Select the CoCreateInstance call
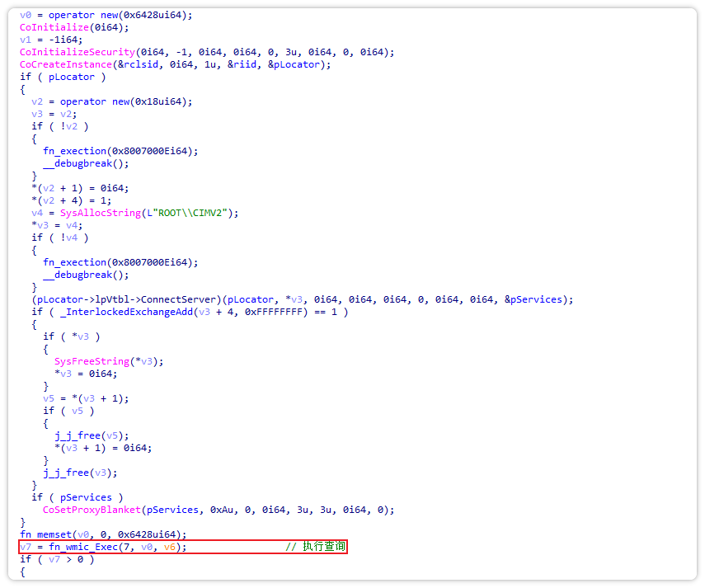This screenshot has height=588, width=705. click(63, 64)
